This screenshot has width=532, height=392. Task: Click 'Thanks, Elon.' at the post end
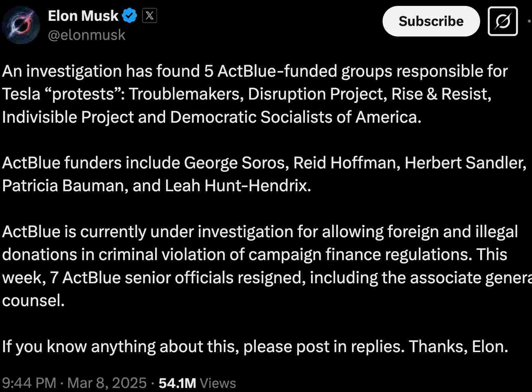click(x=459, y=346)
